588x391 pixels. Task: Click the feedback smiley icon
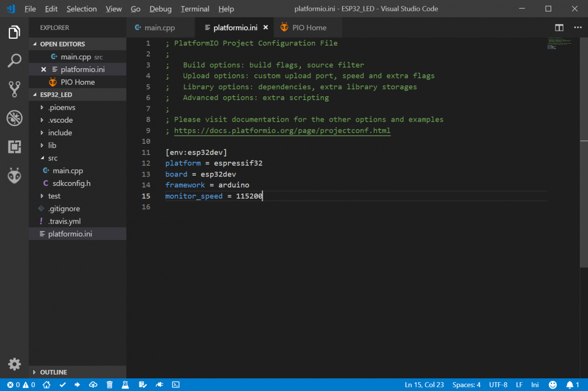(x=552, y=385)
